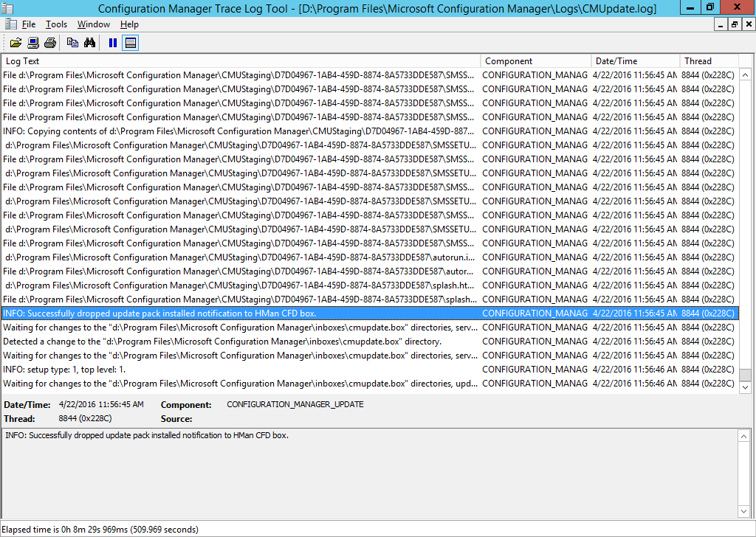Click the "CONFIGURATION_MANAGER_UPDATE" component value in details

point(295,404)
